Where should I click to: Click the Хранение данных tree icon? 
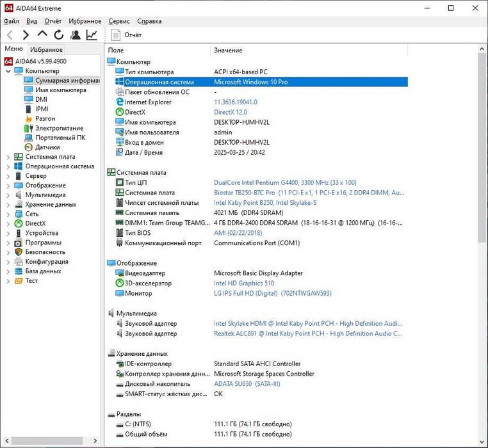(19, 204)
